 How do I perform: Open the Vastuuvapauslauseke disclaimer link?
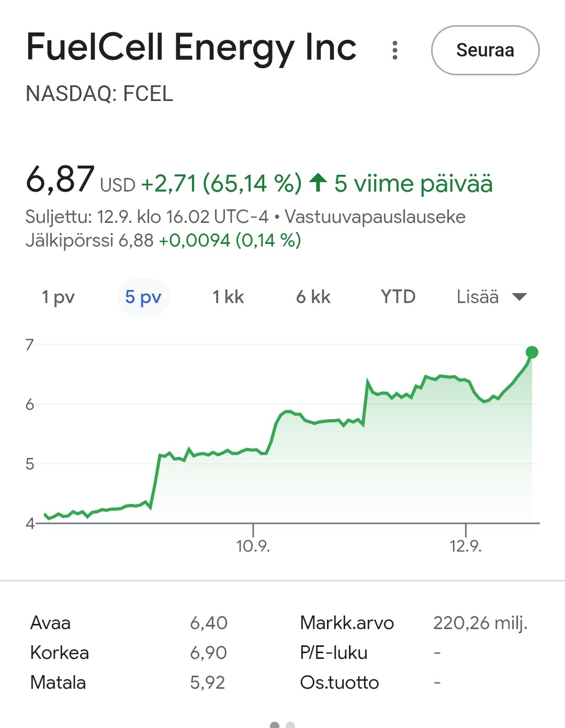click(375, 217)
